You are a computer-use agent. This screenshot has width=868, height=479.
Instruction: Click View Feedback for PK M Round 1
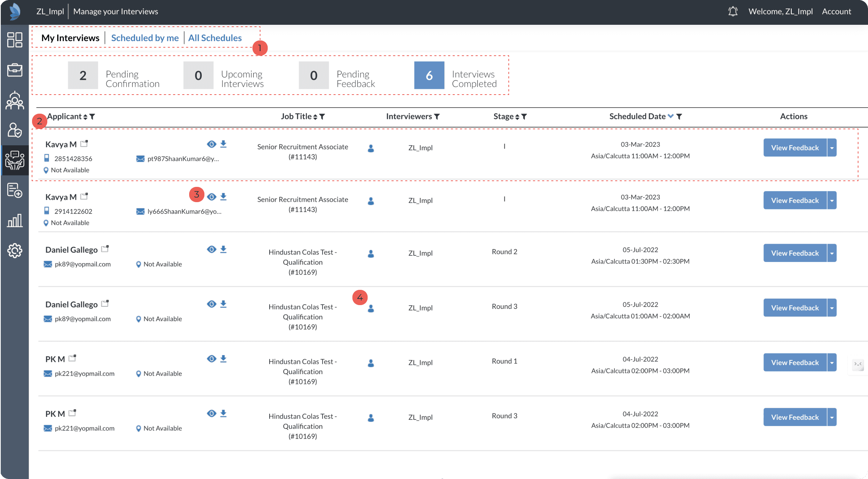click(795, 362)
